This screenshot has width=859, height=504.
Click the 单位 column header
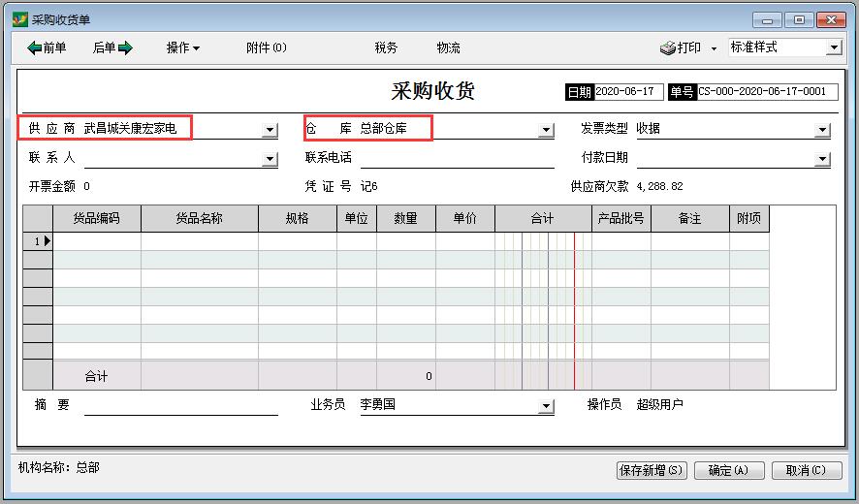pyautogui.click(x=357, y=219)
